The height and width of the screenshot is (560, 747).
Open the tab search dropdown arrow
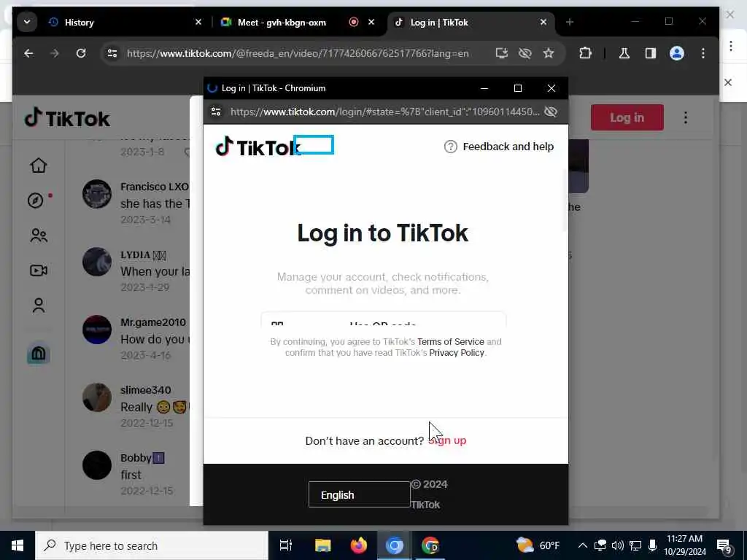point(27,23)
